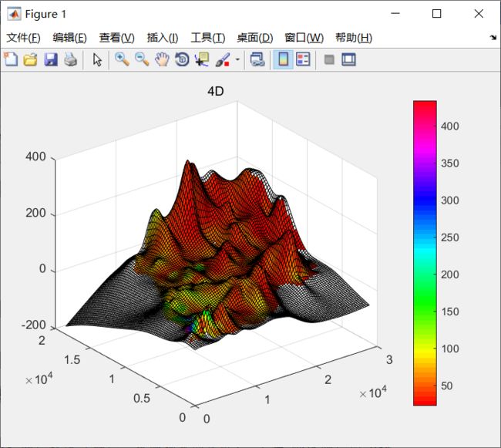The image size is (501, 448).
Task: Click the MATLAB logo in title bar
Action: click(x=14, y=14)
